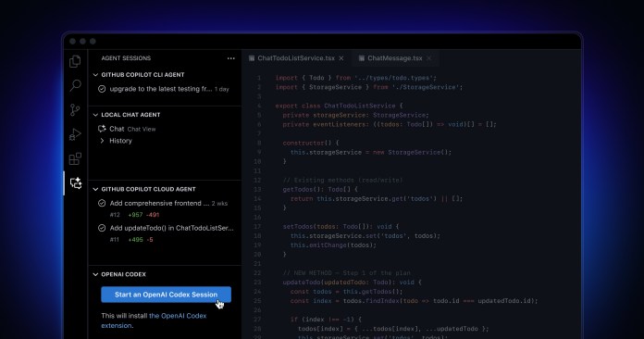
Task: Open the Run and Debug icon
Action: pos(75,134)
